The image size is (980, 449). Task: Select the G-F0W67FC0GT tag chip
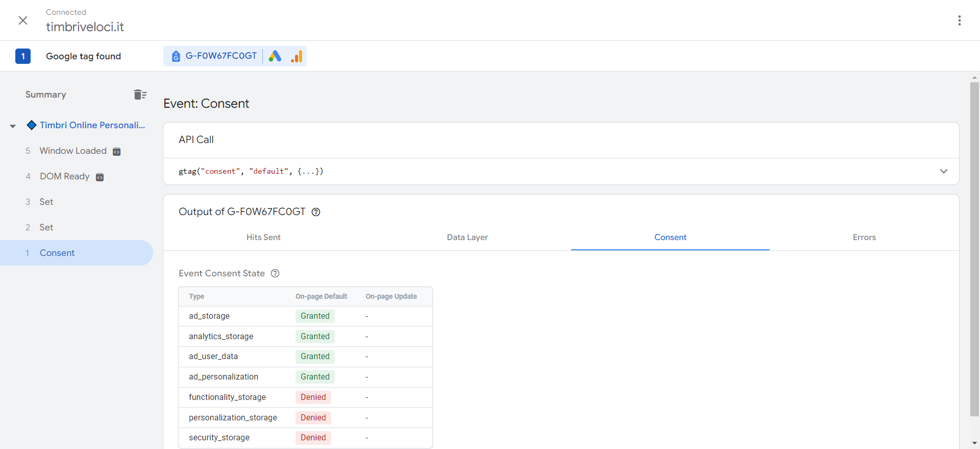click(214, 56)
